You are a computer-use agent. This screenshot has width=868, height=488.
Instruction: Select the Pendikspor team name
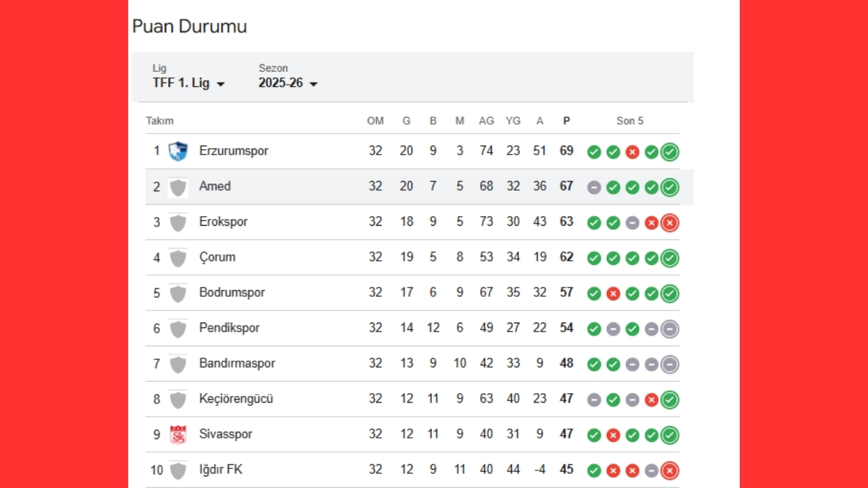pos(229,328)
